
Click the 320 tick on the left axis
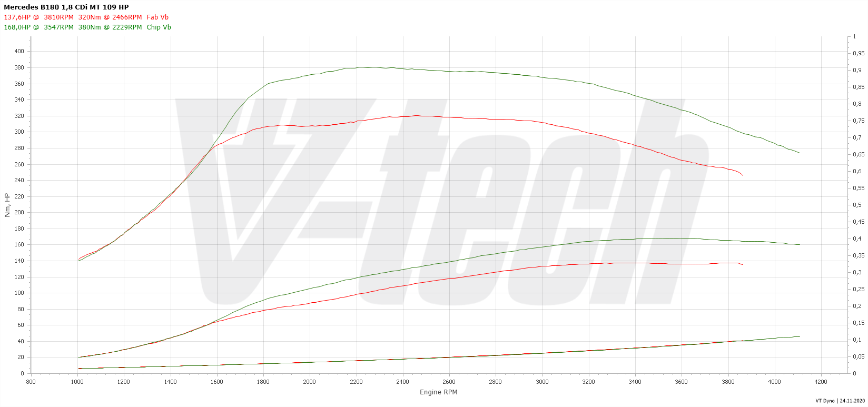tap(19, 116)
